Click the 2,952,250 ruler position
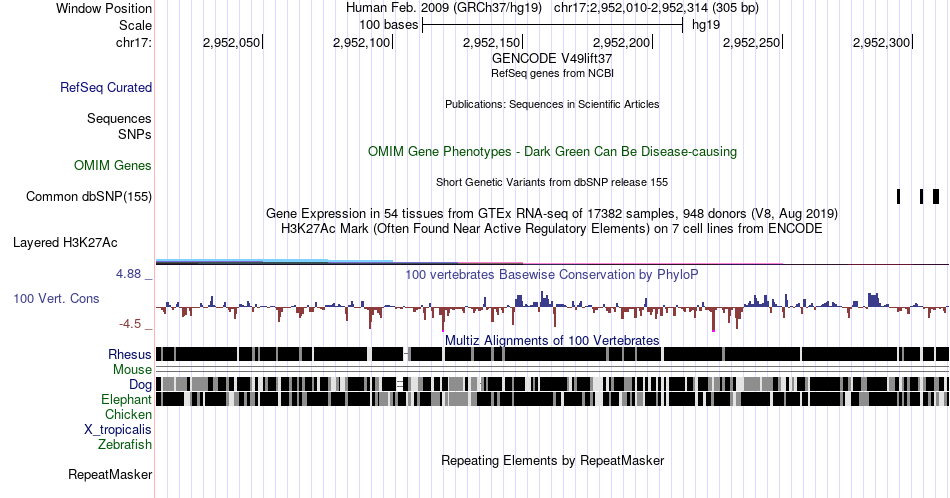 [x=751, y=42]
